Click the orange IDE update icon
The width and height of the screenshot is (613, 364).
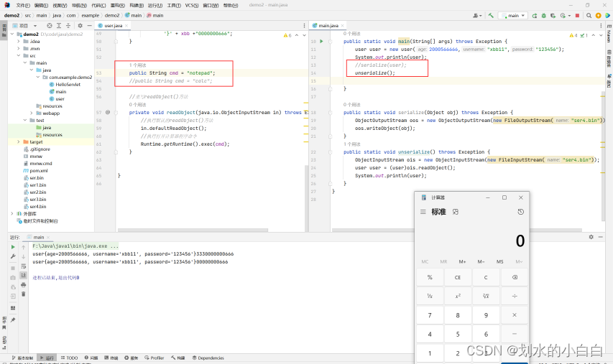pos(598,16)
